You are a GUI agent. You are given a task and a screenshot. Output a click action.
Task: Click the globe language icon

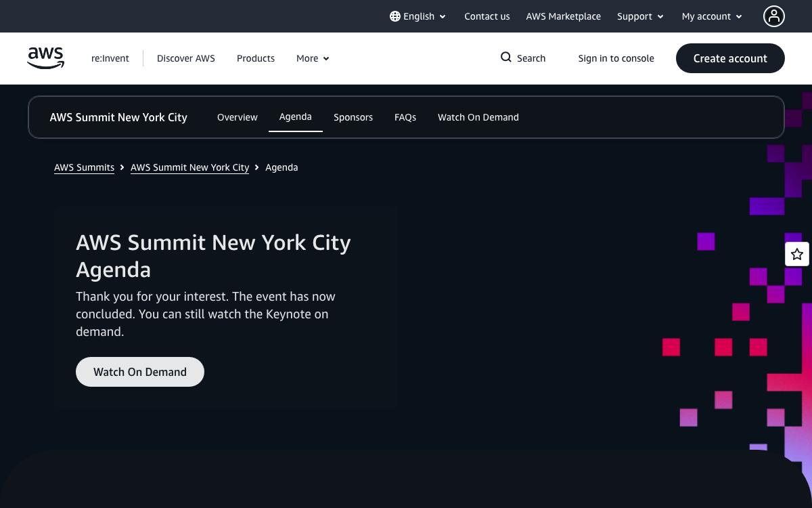pyautogui.click(x=395, y=16)
